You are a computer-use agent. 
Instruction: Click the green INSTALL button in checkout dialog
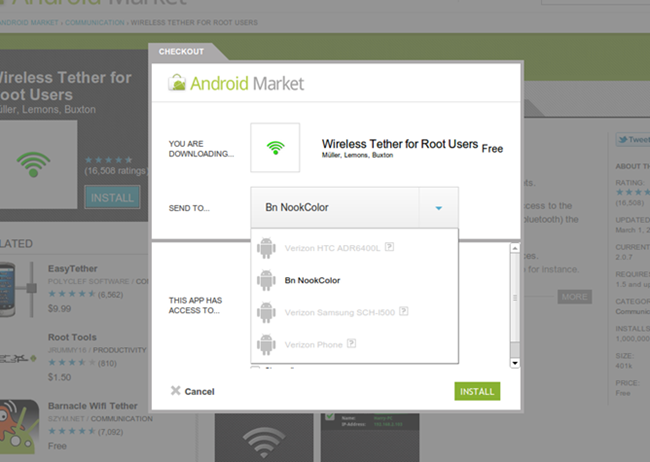coord(477,391)
